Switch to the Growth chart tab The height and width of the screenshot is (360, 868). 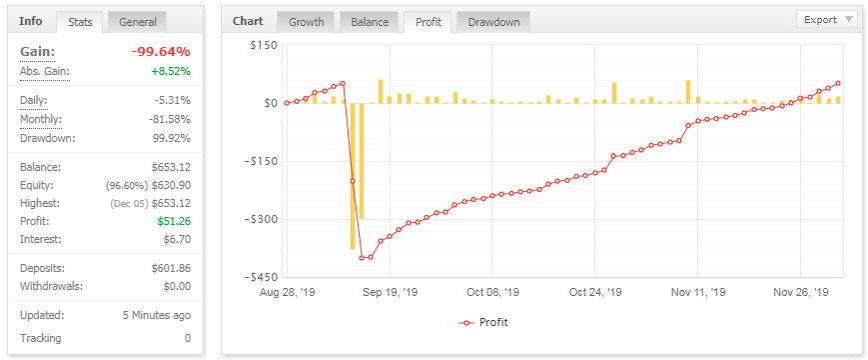point(307,22)
